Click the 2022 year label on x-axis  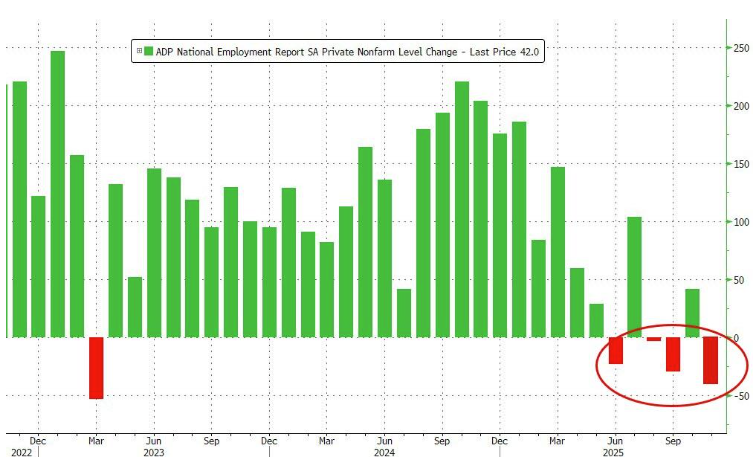(18, 452)
